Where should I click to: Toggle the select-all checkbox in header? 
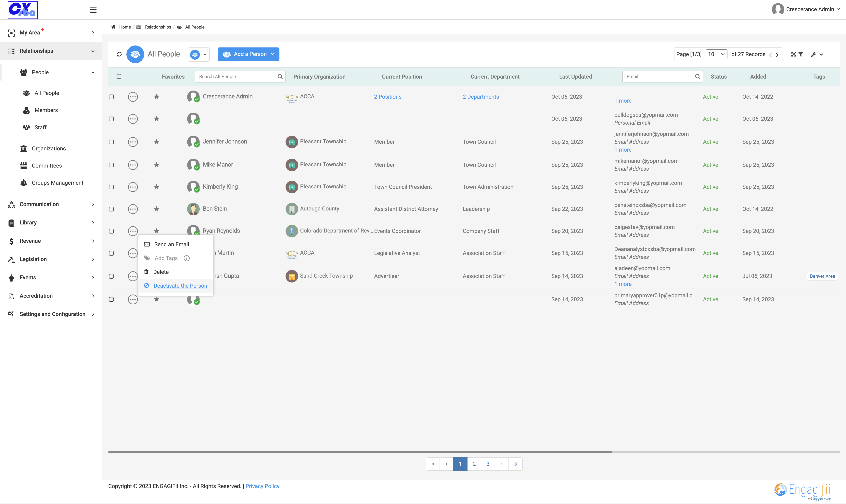point(119,76)
